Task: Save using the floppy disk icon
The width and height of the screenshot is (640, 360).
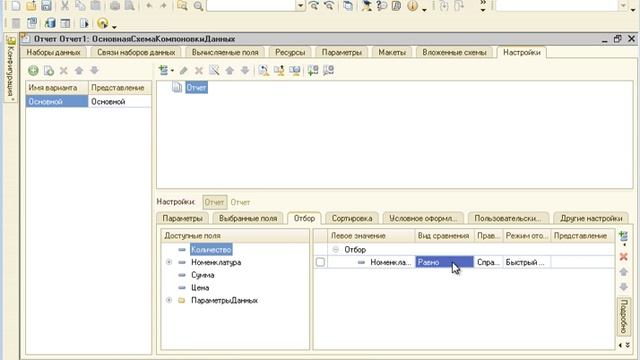Action: click(46, 5)
